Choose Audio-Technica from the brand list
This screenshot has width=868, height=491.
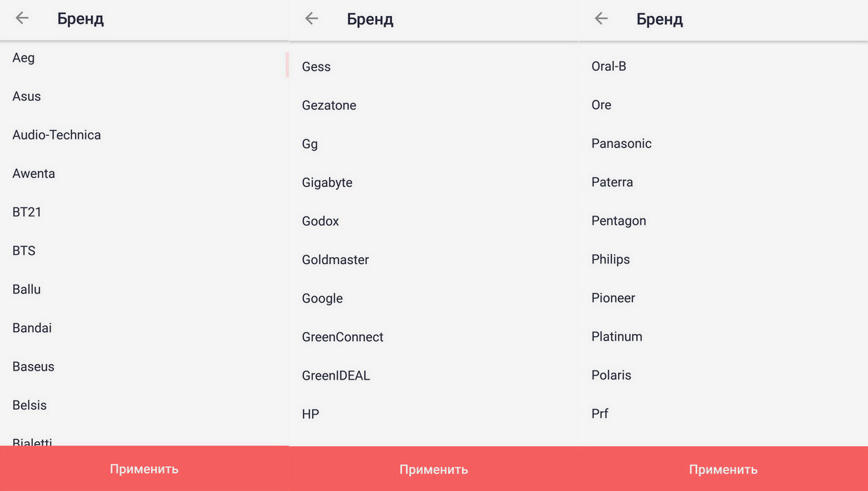click(x=57, y=135)
